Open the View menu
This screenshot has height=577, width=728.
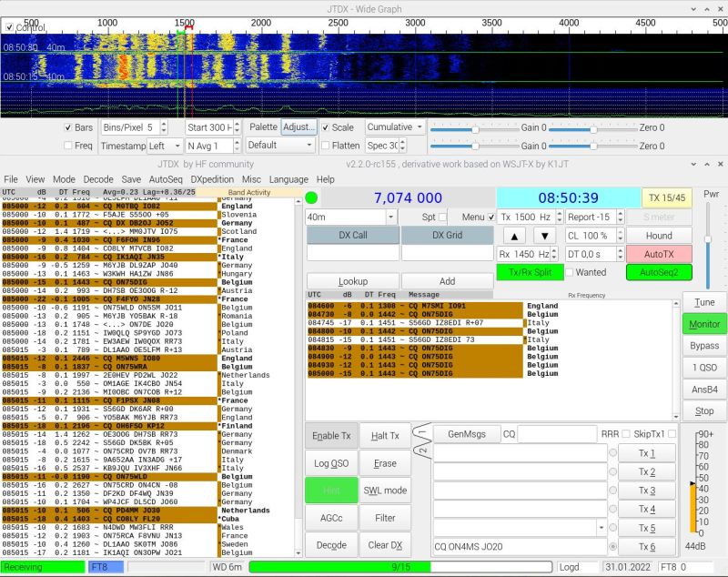35,179
